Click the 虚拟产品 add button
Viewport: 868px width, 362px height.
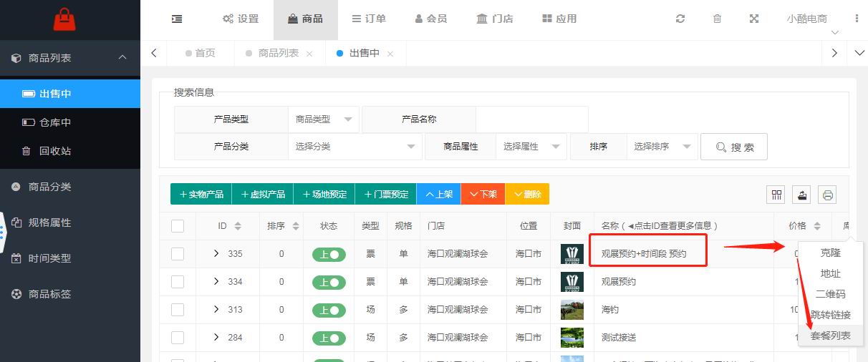point(263,195)
